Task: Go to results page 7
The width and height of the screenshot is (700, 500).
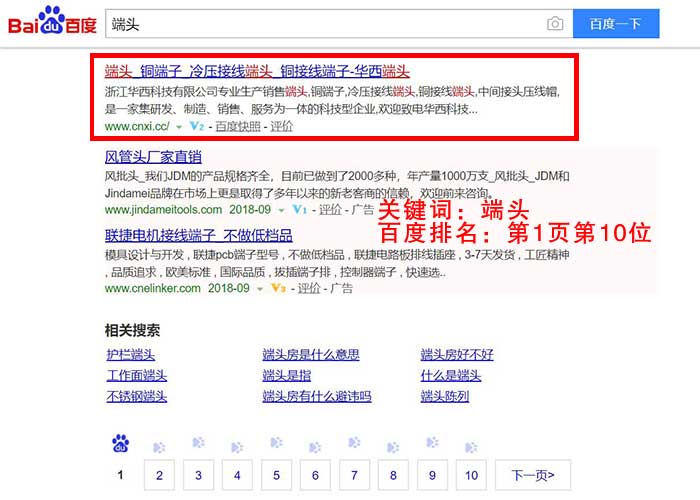Action: click(354, 475)
